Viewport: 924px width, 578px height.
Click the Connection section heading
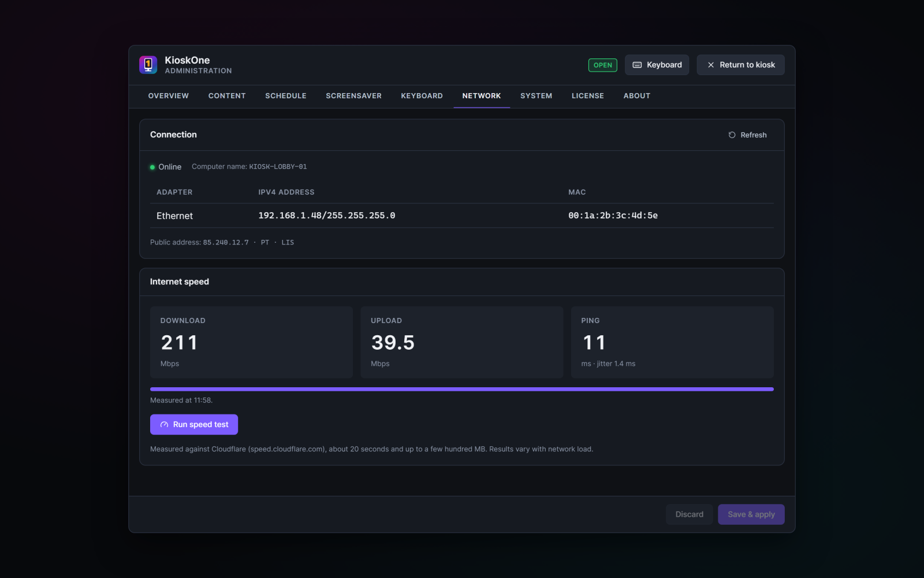click(173, 135)
